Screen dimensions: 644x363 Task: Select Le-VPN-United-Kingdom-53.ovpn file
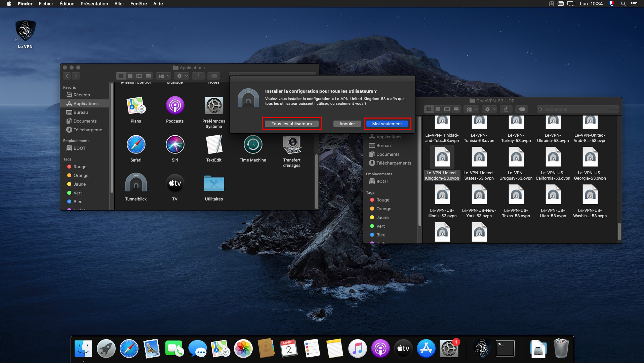click(x=442, y=164)
